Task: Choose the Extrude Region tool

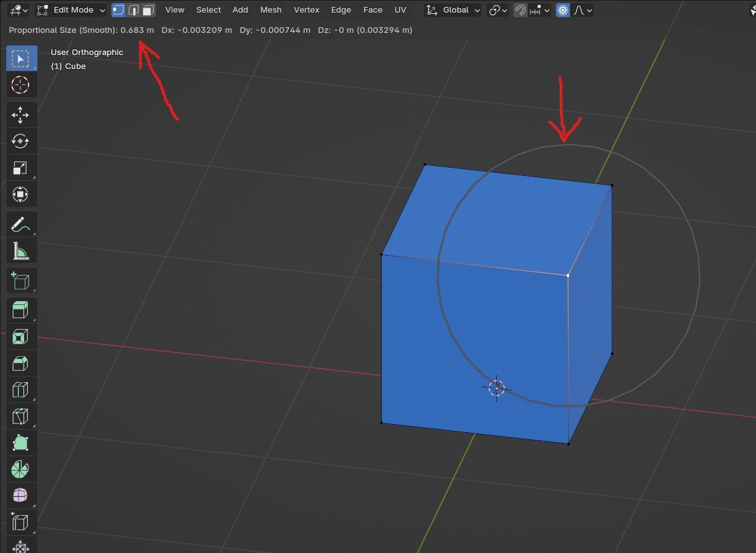Action: [22, 310]
